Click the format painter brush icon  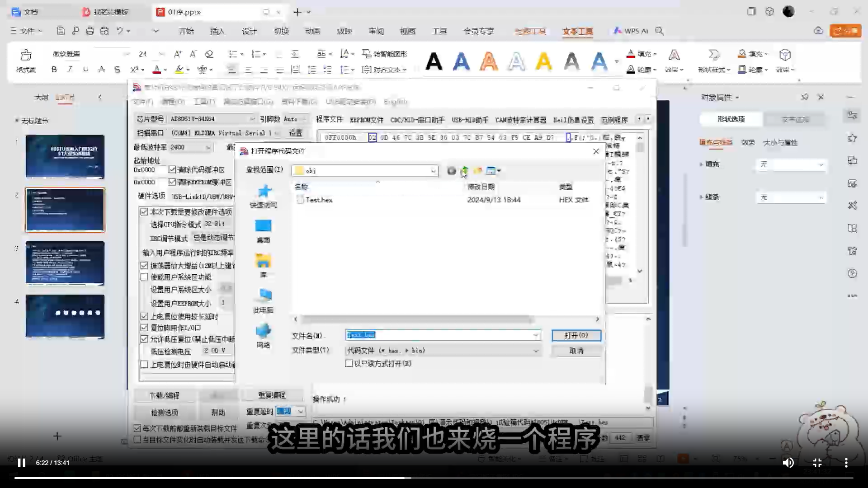point(26,55)
